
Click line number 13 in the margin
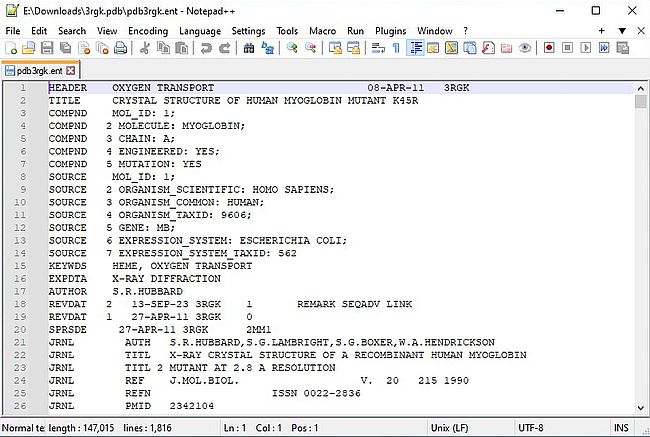click(x=20, y=240)
